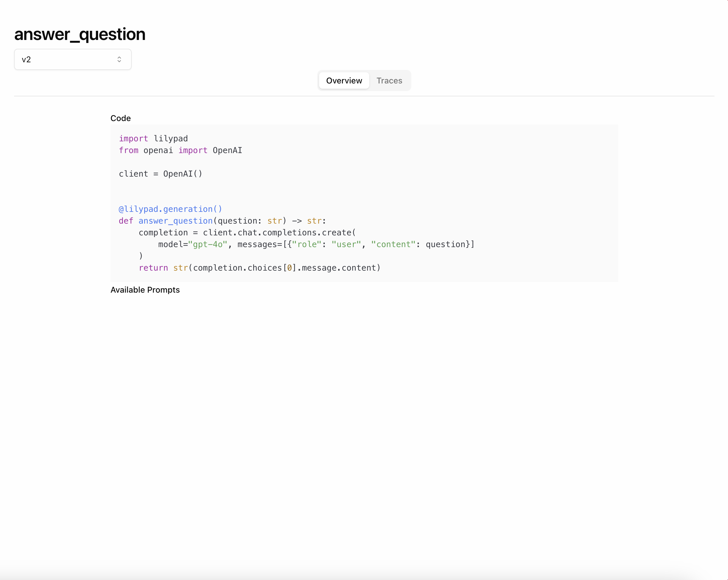Click the @lilypad.generation() decorator line

pyautogui.click(x=170, y=209)
